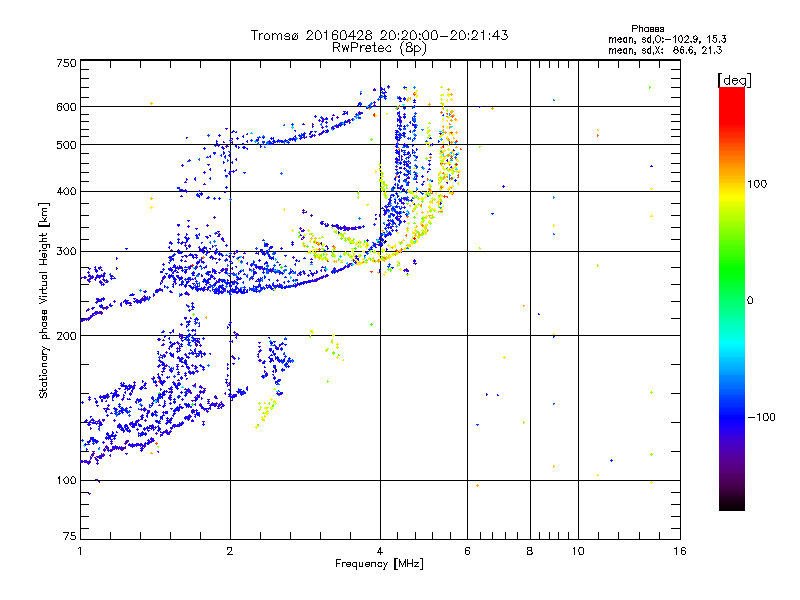Image resolution: width=800 pixels, height=600 pixels.
Task: Click the y-axis '750' tick label
Action: (66, 63)
